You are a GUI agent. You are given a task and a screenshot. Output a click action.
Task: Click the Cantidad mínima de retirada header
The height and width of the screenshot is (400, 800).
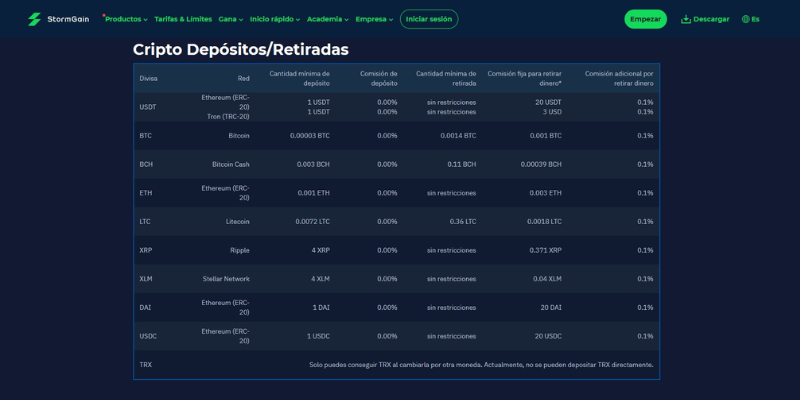click(446, 79)
